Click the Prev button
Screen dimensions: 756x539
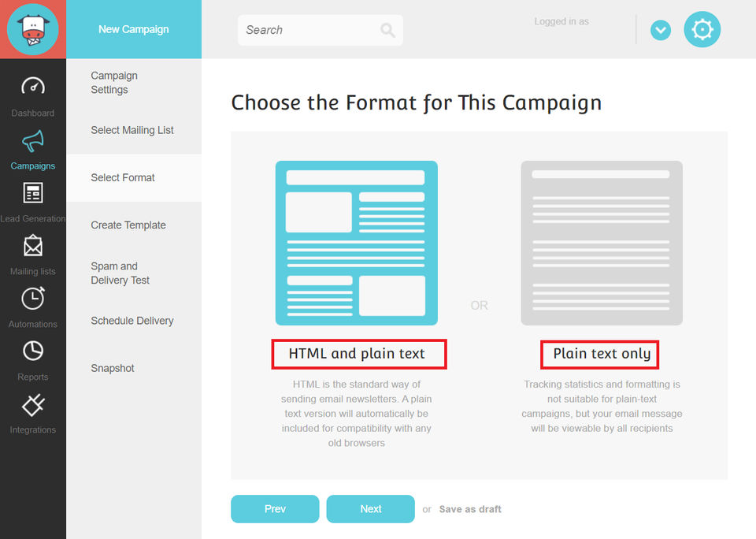[x=275, y=509]
